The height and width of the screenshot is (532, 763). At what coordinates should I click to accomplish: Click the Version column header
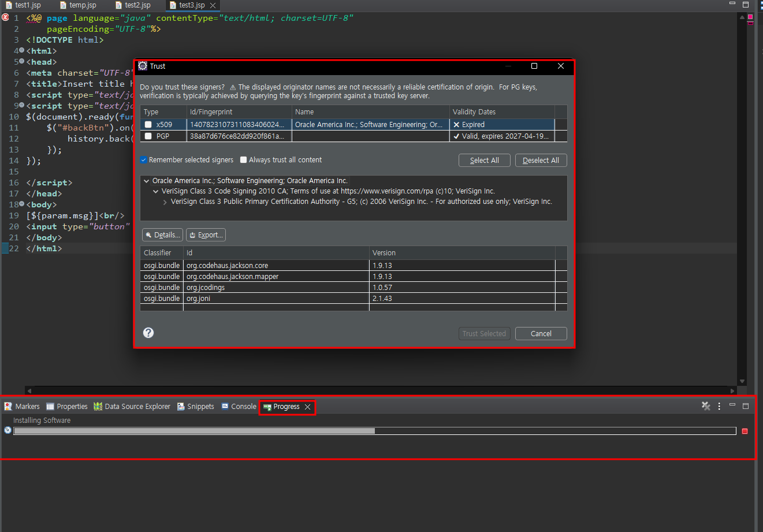point(462,253)
